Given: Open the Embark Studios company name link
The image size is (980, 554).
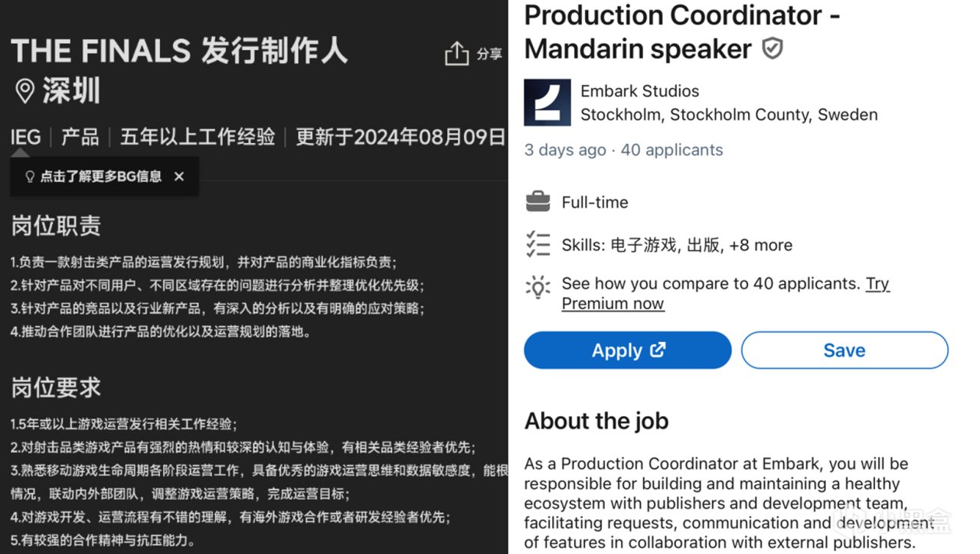Looking at the screenshot, I should [x=639, y=91].
